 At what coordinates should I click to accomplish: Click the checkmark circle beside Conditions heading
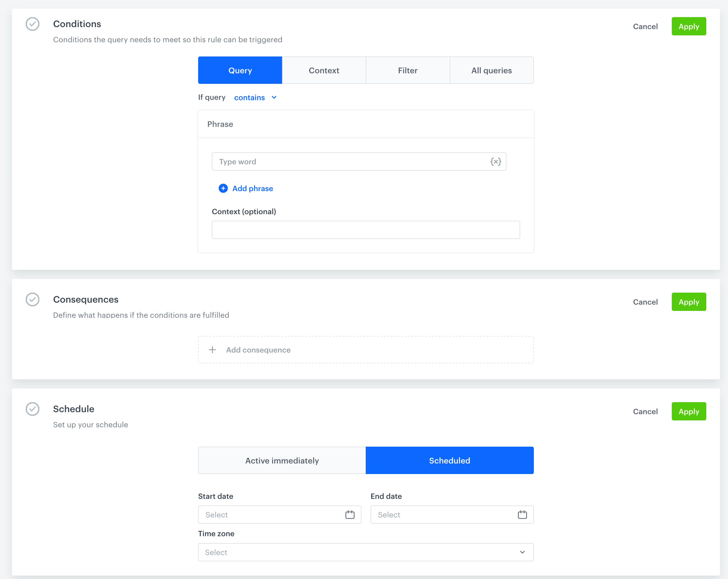(x=33, y=24)
